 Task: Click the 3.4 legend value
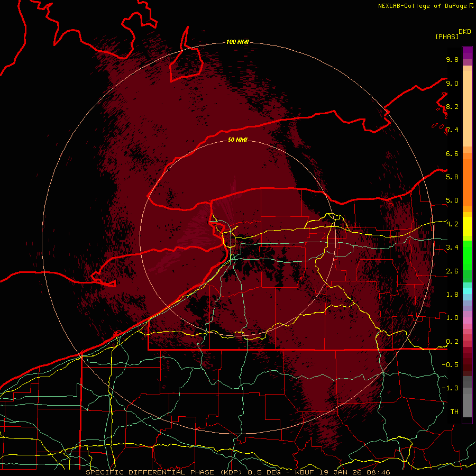[x=452, y=248]
